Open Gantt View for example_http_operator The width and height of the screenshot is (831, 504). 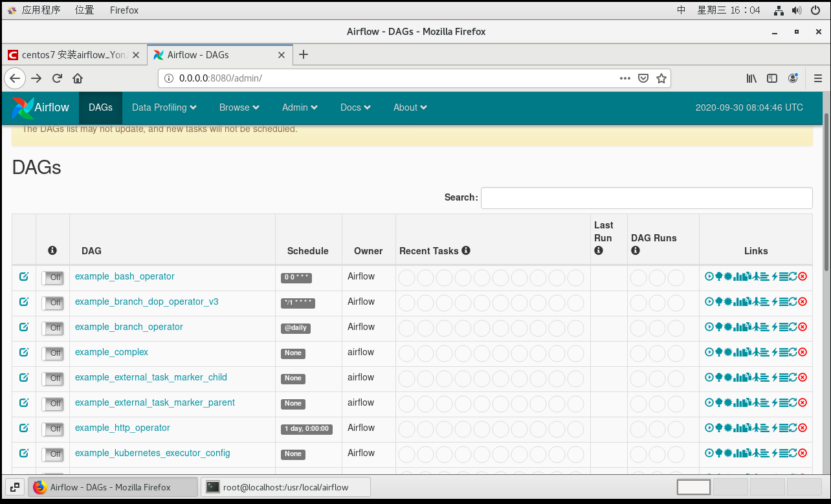(765, 428)
